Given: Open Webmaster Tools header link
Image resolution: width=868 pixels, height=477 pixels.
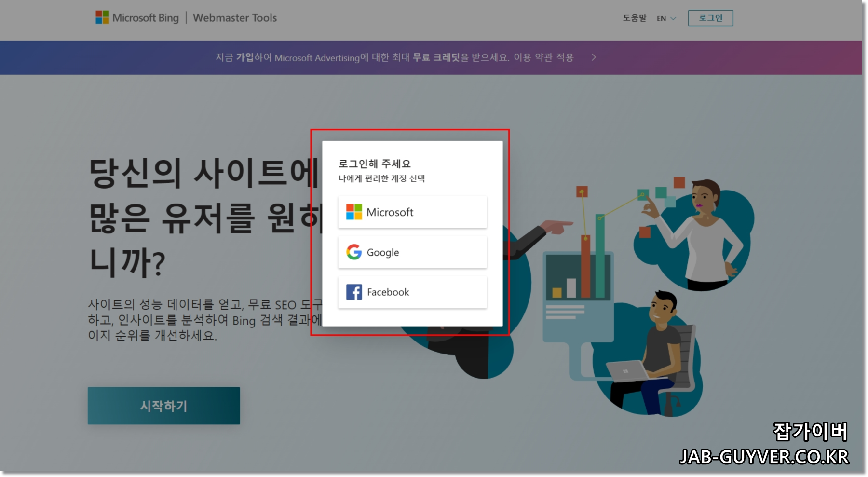Looking at the screenshot, I should point(235,18).
